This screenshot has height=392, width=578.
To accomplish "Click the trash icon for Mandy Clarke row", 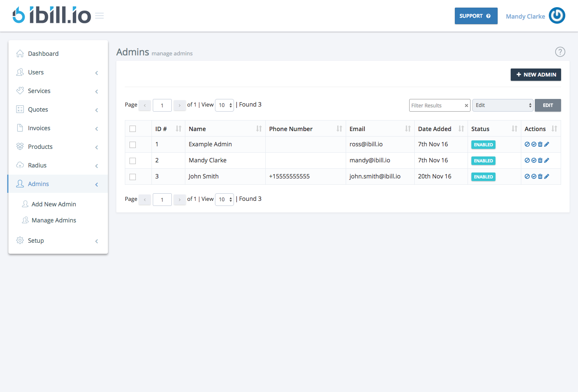I will point(540,160).
